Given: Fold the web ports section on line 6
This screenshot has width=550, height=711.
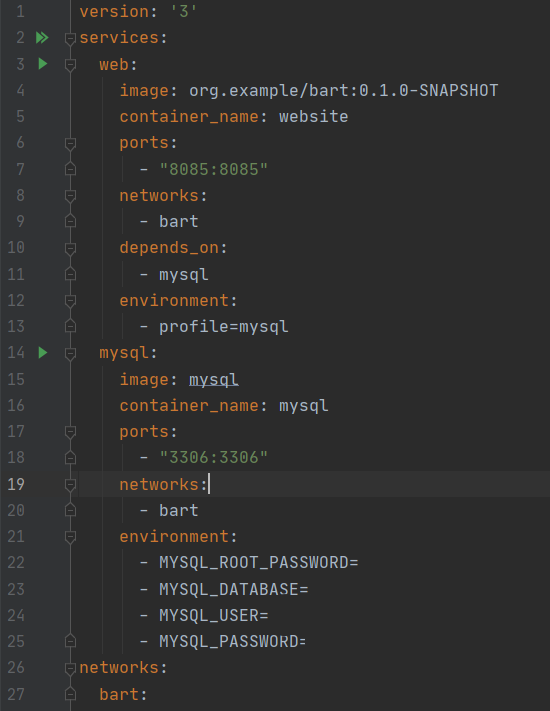Looking at the screenshot, I should [x=70, y=144].
